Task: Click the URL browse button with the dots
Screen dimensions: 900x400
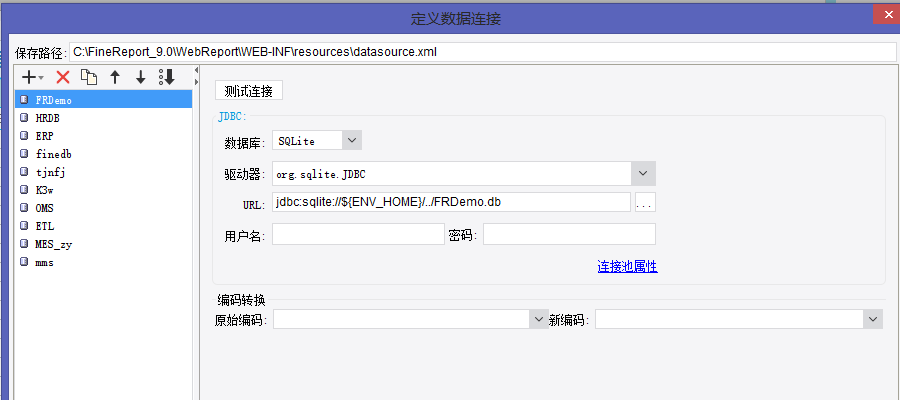Action: coord(645,203)
